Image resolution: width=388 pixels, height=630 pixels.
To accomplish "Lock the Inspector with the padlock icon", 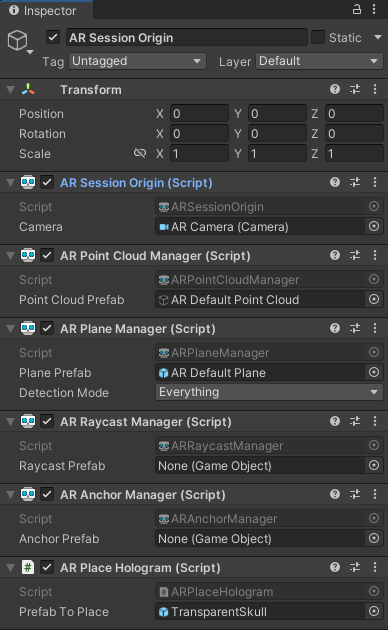I will click(x=357, y=9).
